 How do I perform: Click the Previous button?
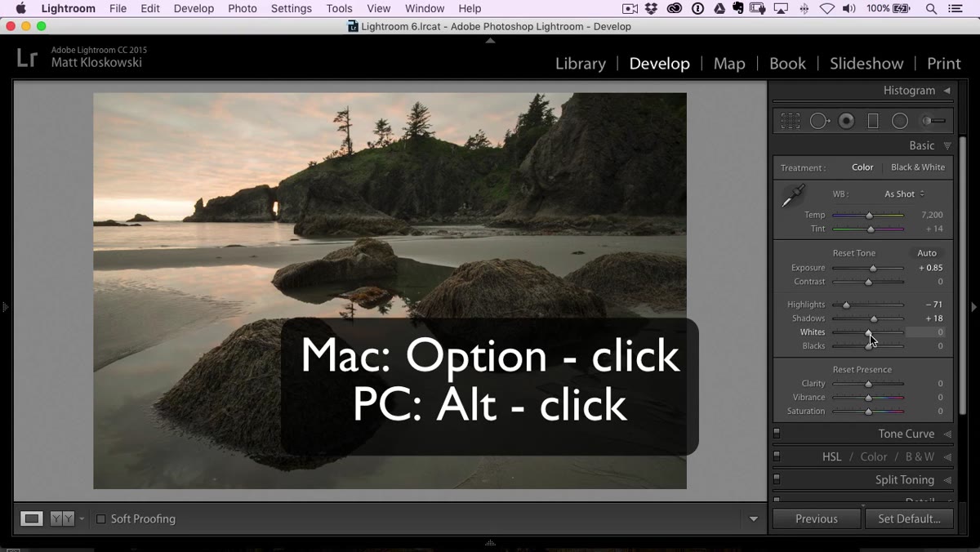[817, 519]
